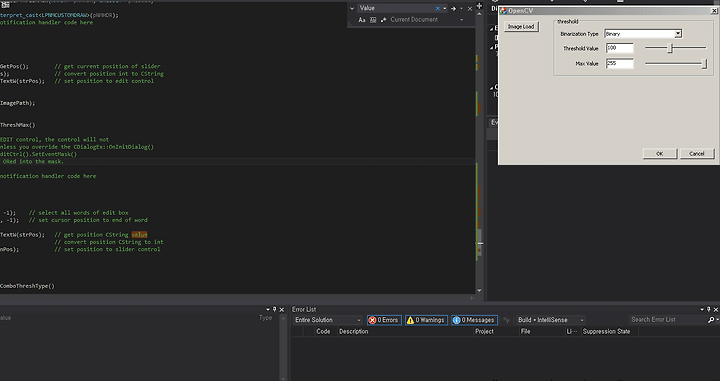
Task: Open the Find Next options dropdown arrow
Action: click(x=461, y=8)
